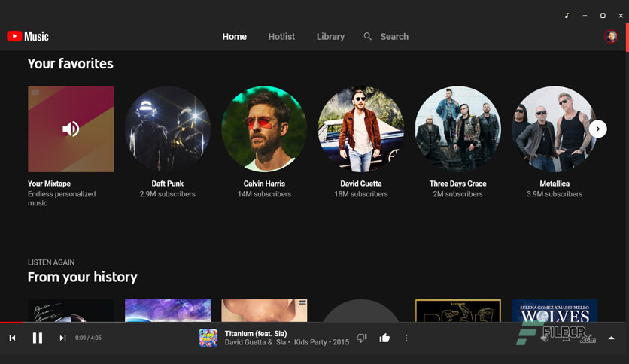Image resolution: width=629 pixels, height=364 pixels.
Task: Click the "From your history" heading
Action: click(82, 277)
